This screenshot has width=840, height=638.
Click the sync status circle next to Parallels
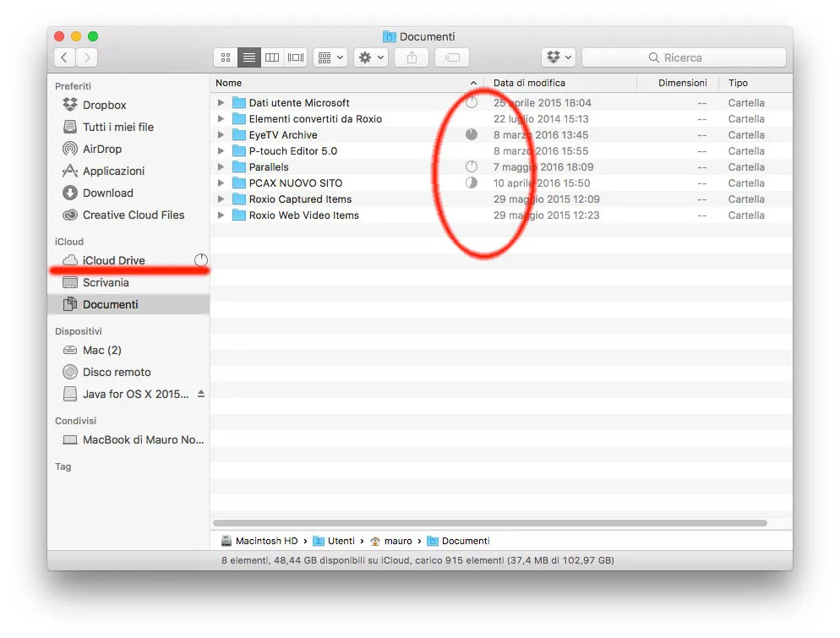471,166
